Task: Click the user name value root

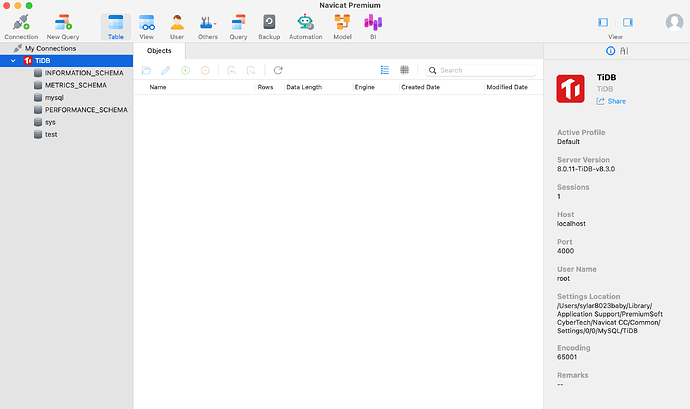Action: pyautogui.click(x=563, y=279)
